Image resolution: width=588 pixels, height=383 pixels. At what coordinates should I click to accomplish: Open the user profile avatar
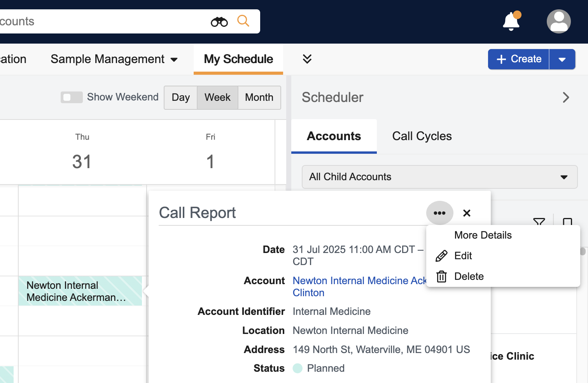[558, 21]
